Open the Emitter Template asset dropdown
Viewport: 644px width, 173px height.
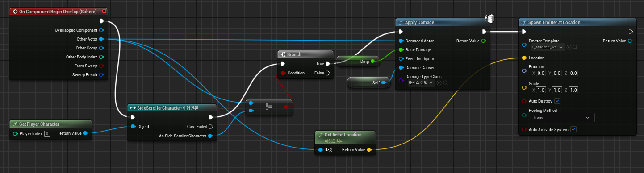point(547,47)
